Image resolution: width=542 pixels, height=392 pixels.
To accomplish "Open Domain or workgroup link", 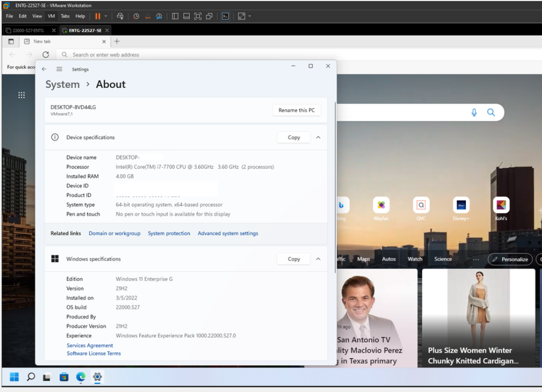I will [114, 233].
